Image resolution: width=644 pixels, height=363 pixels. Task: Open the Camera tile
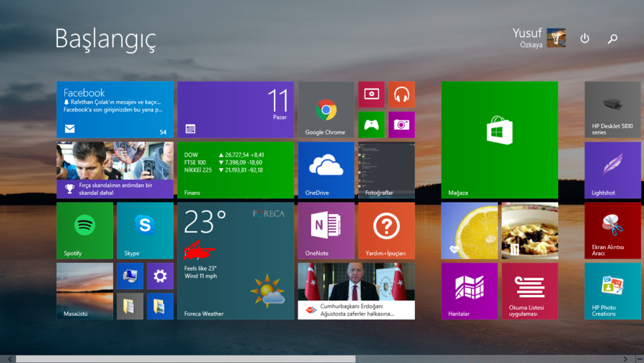point(401,125)
